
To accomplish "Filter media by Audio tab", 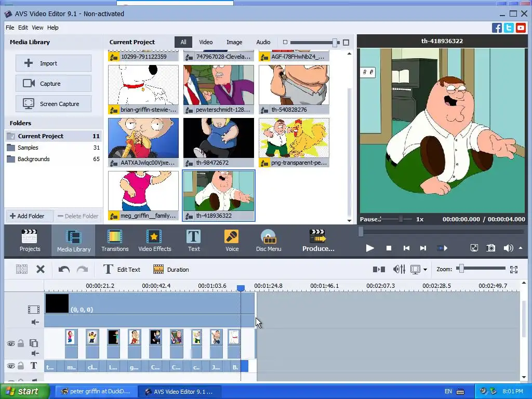I will pyautogui.click(x=263, y=42).
